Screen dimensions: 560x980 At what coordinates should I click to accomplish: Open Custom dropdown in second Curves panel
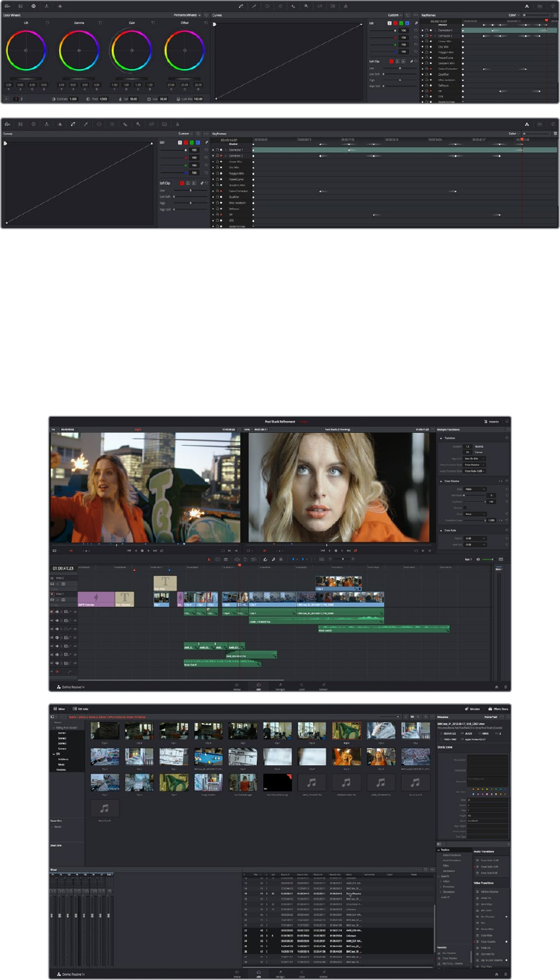(185, 133)
